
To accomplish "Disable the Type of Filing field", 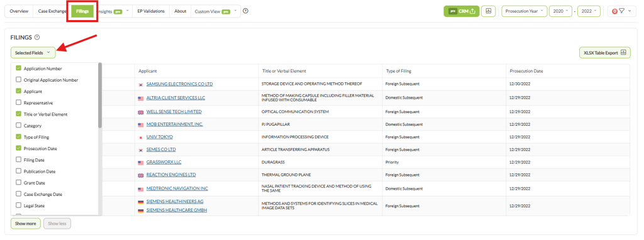I will pyautogui.click(x=18, y=137).
